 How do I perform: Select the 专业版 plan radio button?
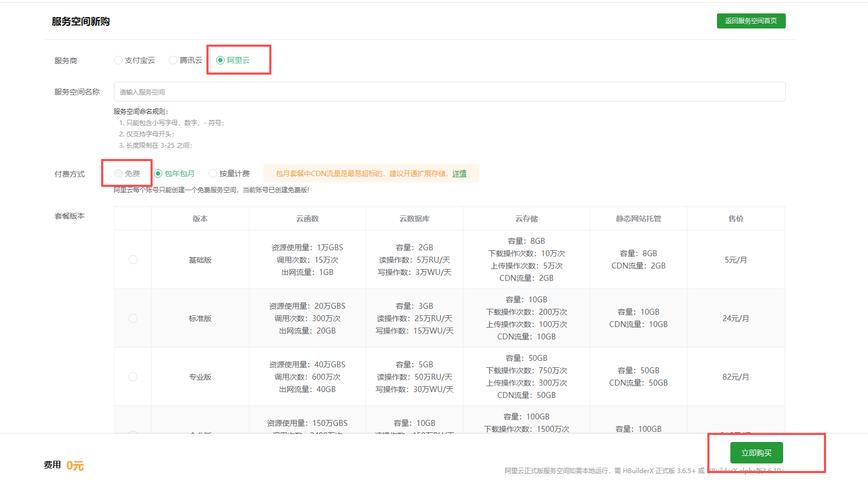[x=133, y=377]
